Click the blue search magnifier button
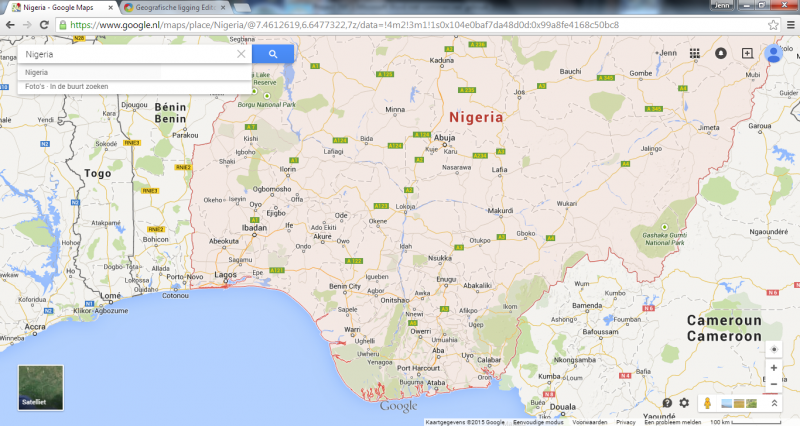This screenshot has height=426, width=800. click(273, 54)
